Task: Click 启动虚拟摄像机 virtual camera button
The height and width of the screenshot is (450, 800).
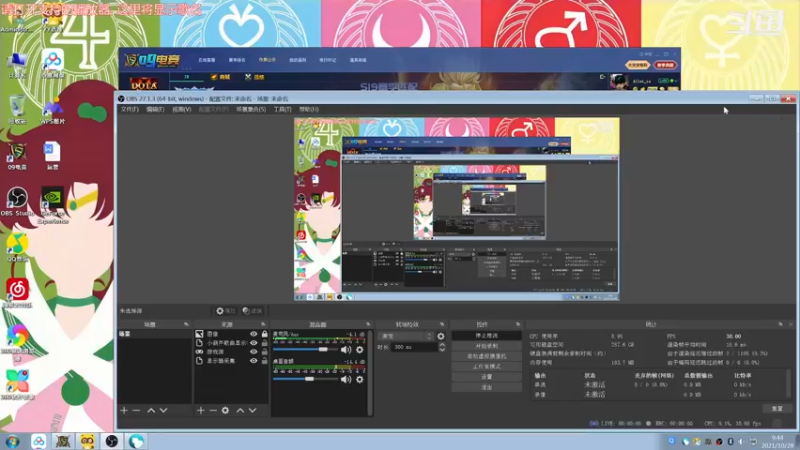Action: (487, 356)
